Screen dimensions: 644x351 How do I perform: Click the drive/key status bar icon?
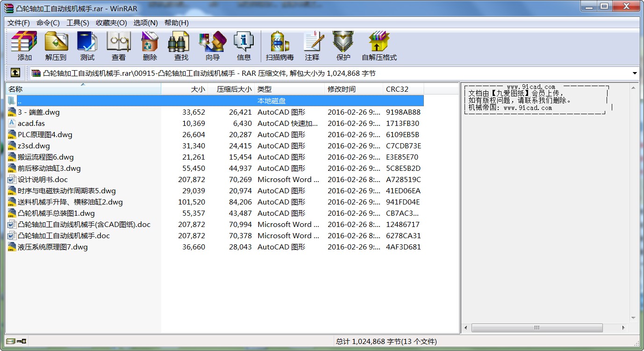pyautogui.click(x=17, y=341)
